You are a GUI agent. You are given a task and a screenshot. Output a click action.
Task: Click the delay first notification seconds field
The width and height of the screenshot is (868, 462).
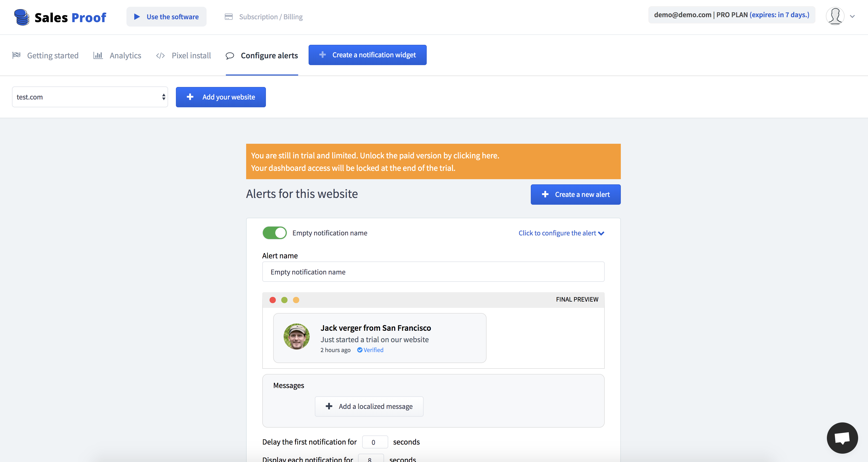375,442
